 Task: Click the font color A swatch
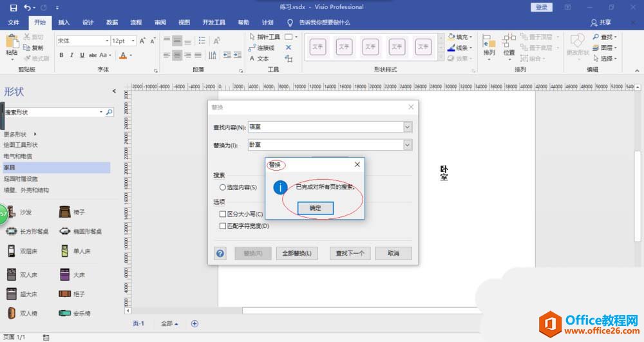tap(122, 55)
